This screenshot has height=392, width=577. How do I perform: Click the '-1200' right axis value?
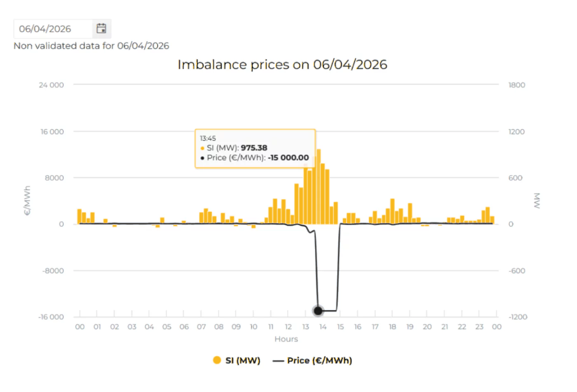click(x=518, y=317)
